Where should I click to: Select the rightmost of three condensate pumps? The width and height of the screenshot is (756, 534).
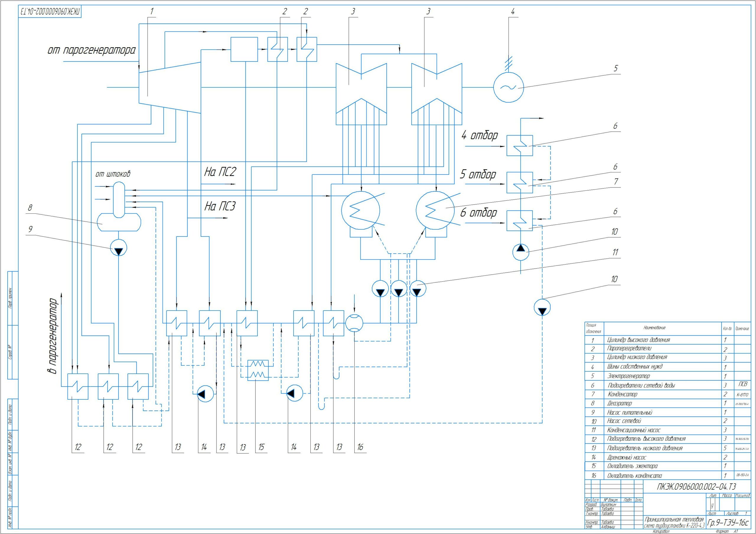click(x=417, y=289)
